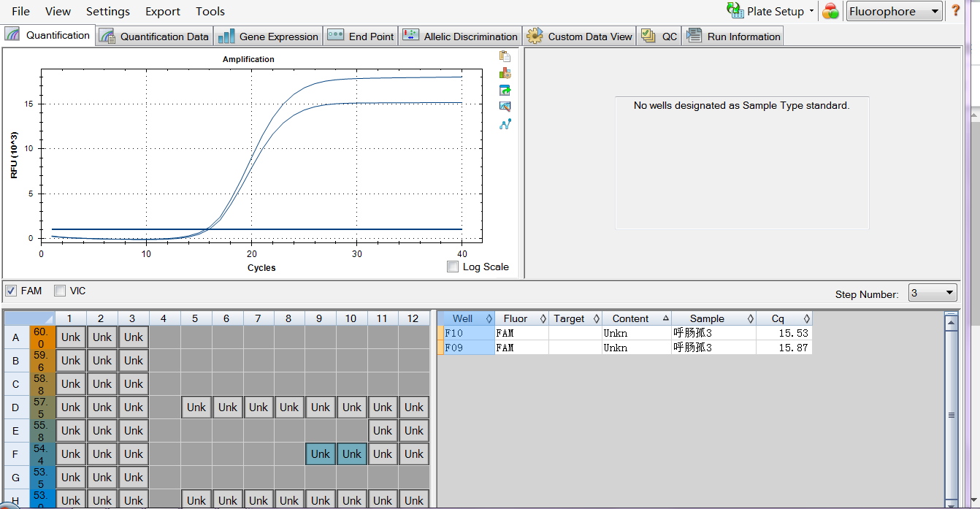Enable Log Scale checkbox
Screen dimensions: 980x509
point(453,267)
